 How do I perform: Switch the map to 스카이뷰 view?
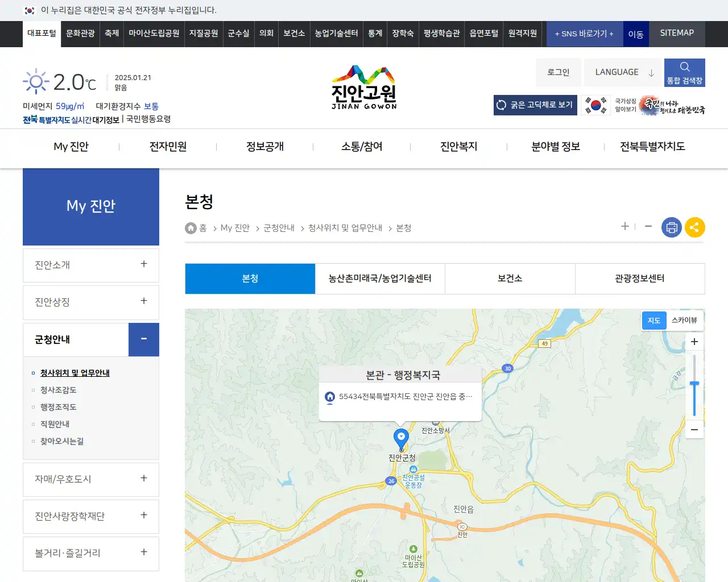[684, 320]
